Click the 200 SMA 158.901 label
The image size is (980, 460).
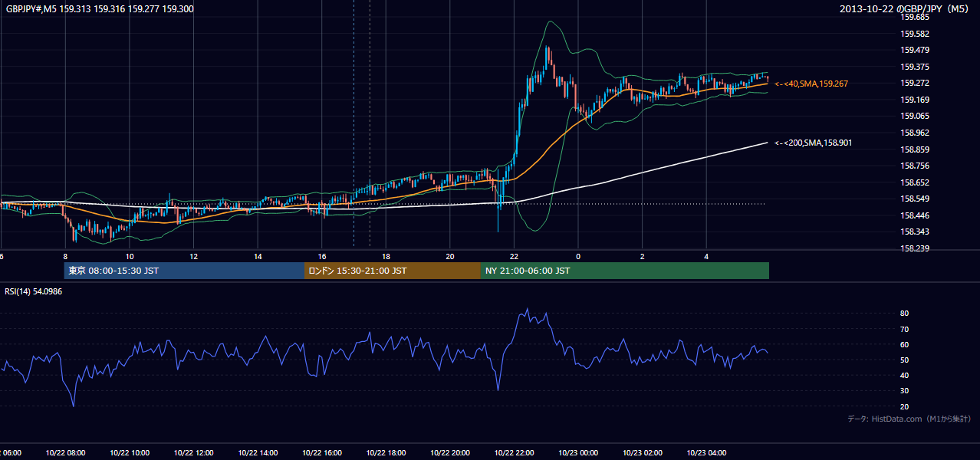pyautogui.click(x=814, y=143)
